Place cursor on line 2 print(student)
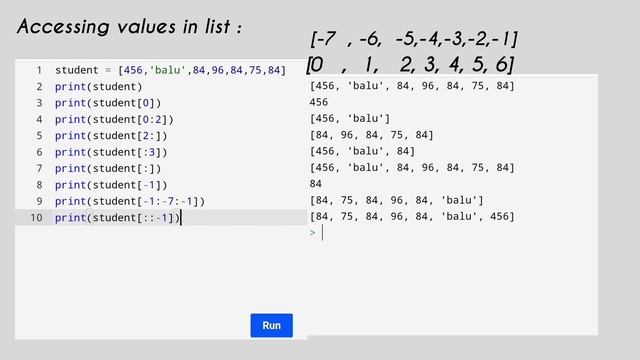This screenshot has width=640, height=360. point(98,87)
